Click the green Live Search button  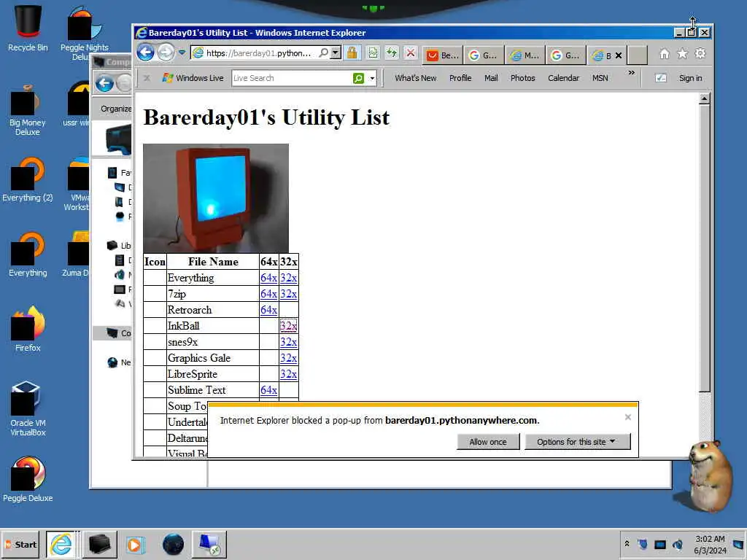click(x=359, y=78)
